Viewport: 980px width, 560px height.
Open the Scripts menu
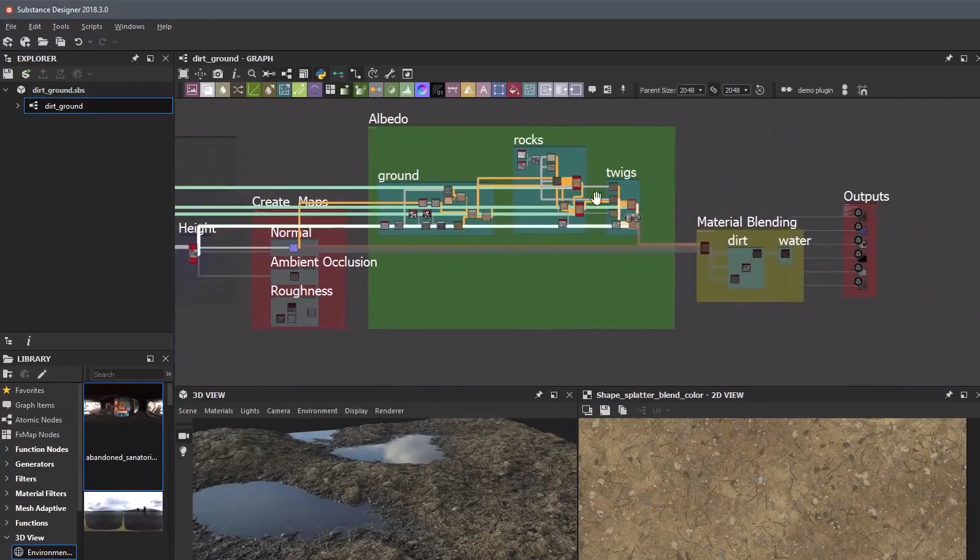pyautogui.click(x=92, y=26)
